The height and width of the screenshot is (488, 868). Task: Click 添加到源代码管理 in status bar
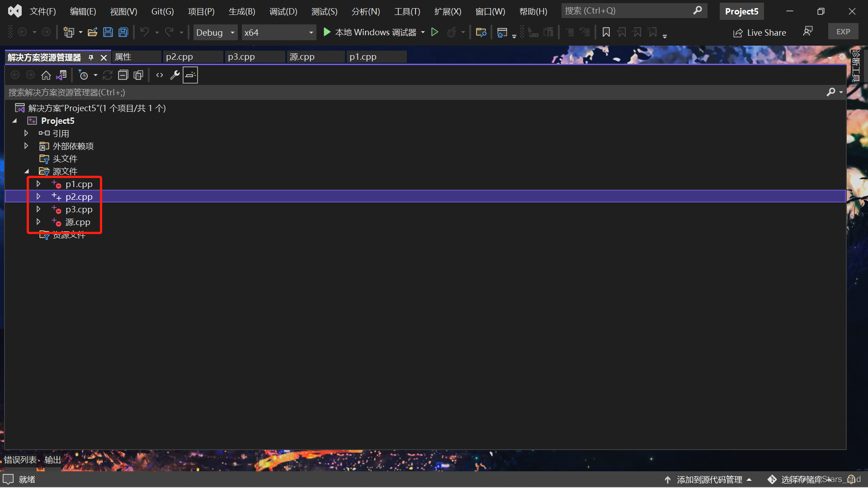[x=709, y=479]
